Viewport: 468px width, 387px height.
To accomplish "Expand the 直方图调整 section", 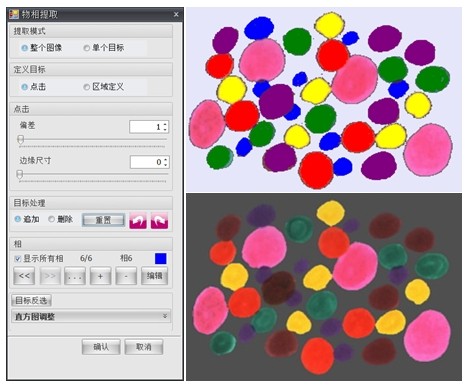I will [x=91, y=316].
